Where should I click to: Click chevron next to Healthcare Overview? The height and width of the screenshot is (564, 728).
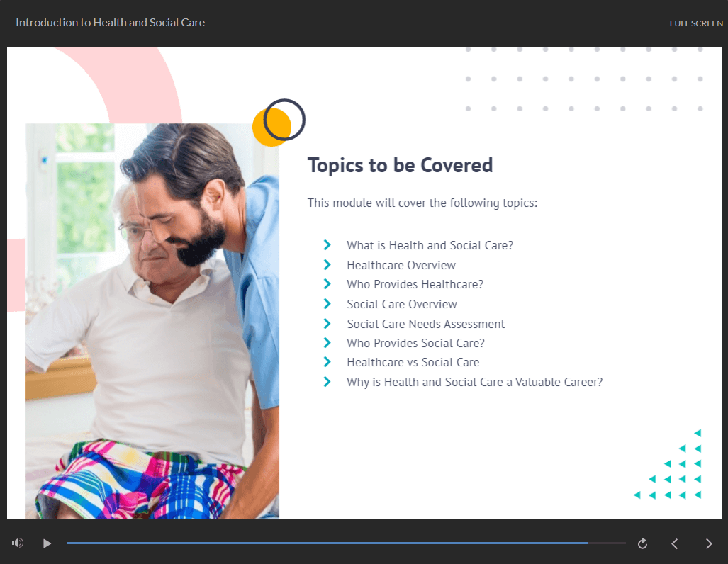click(327, 265)
